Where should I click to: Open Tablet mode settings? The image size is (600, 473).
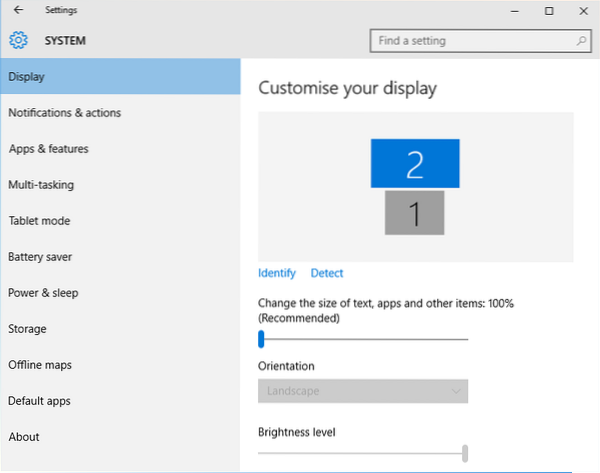point(39,221)
